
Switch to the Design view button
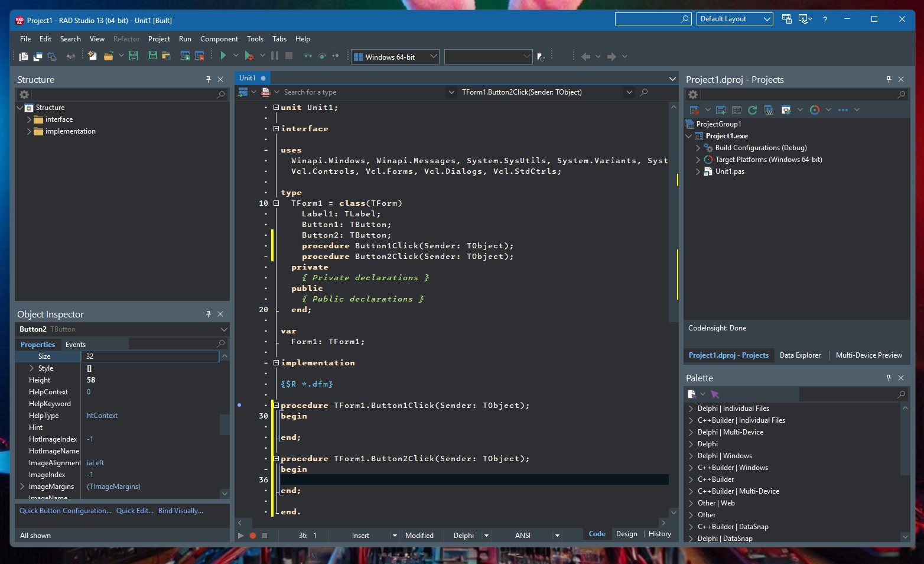click(x=626, y=534)
